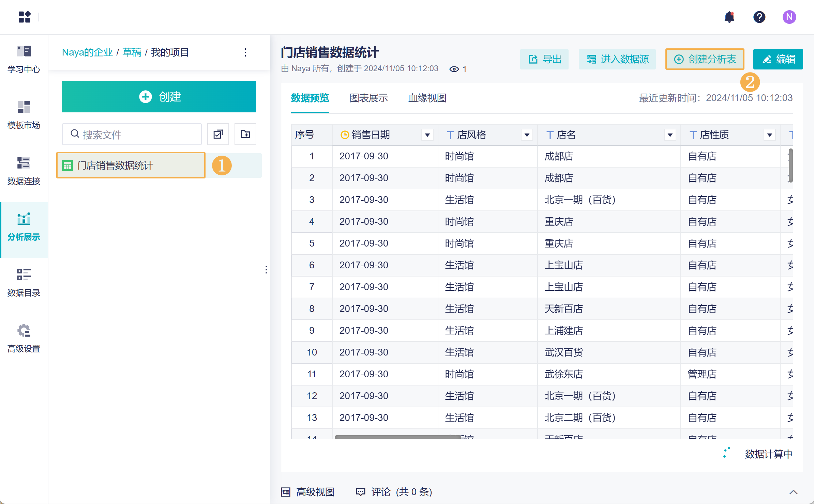Click the view count eye icon
The height and width of the screenshot is (504, 814).
(x=454, y=69)
